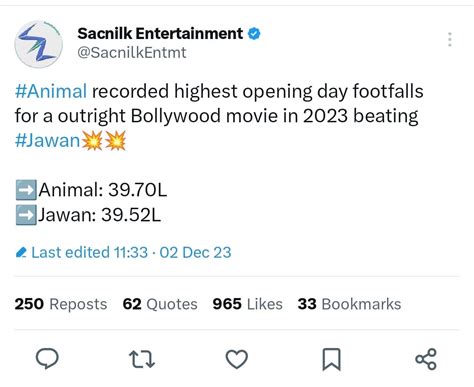
Task: Open Sacnilk Entertainment profile picture
Action: [x=38, y=44]
